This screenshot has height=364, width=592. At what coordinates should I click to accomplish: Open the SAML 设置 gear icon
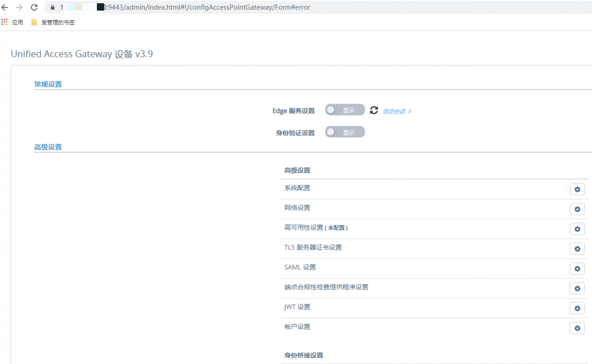[x=577, y=269]
